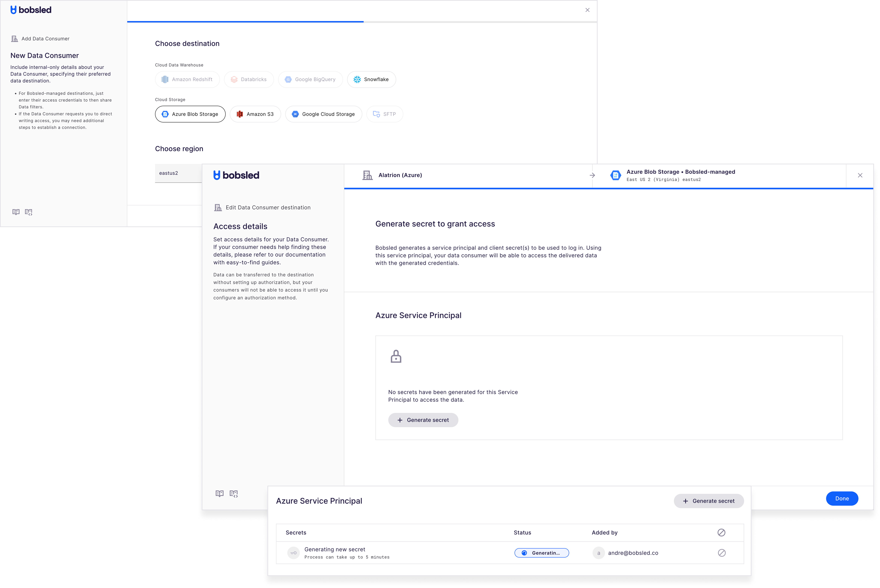Click Azure Blob Storage hexagon icon in header
The image size is (880, 588).
click(616, 175)
